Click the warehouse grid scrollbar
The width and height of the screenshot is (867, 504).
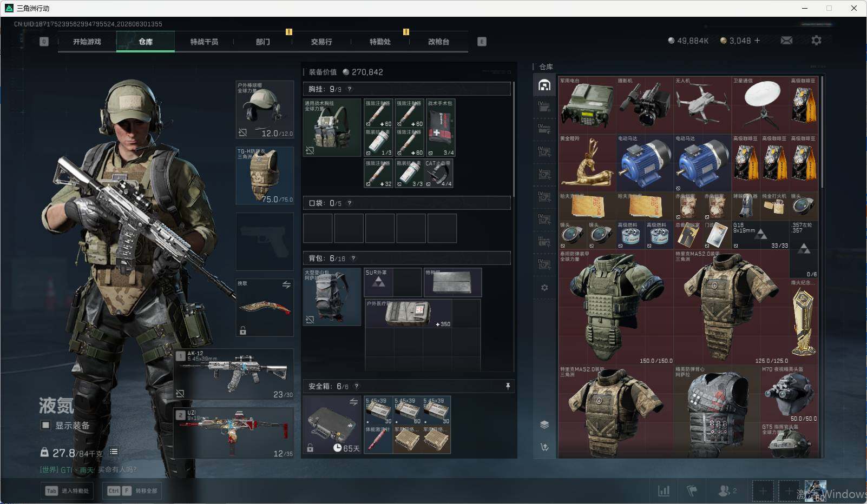(822, 132)
